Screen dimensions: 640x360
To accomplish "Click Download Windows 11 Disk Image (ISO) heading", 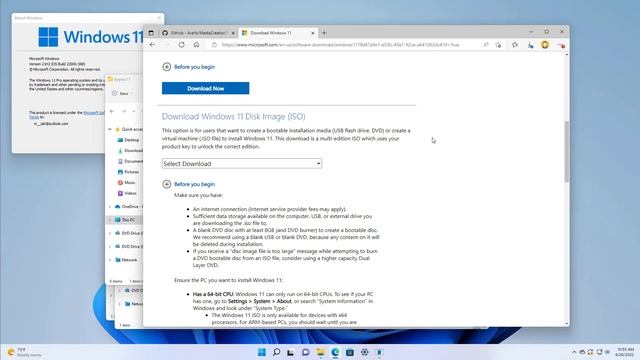I will (233, 117).
